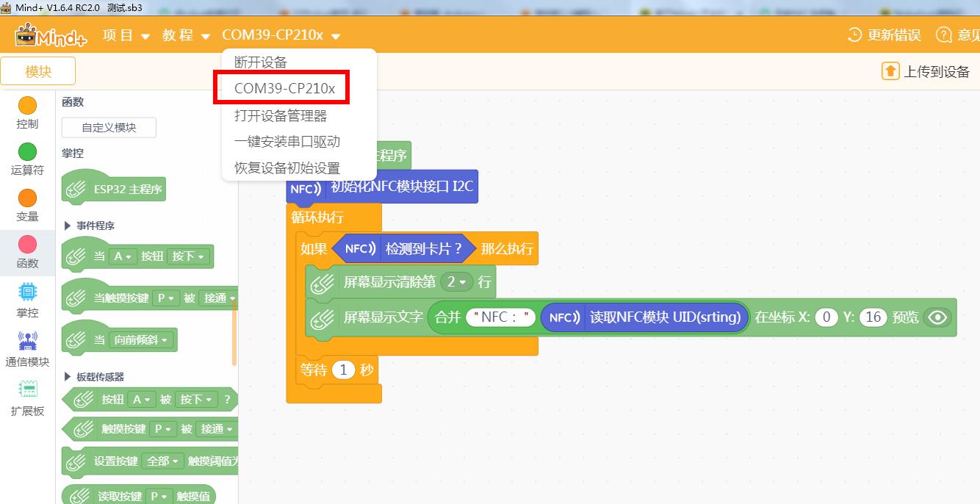This screenshot has width=980, height=504.
Task: Choose 一键安装串口驱动 menu entry
Action: coord(287,142)
